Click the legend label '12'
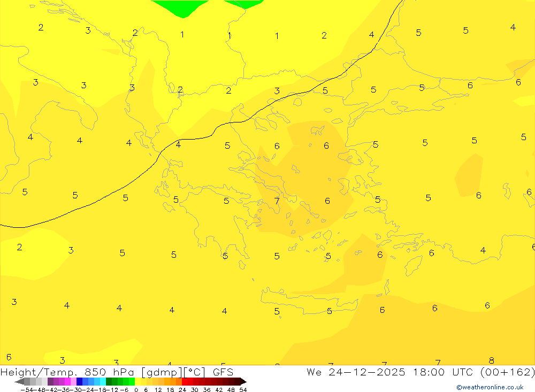The height and width of the screenshot is (392, 535). click(158, 390)
